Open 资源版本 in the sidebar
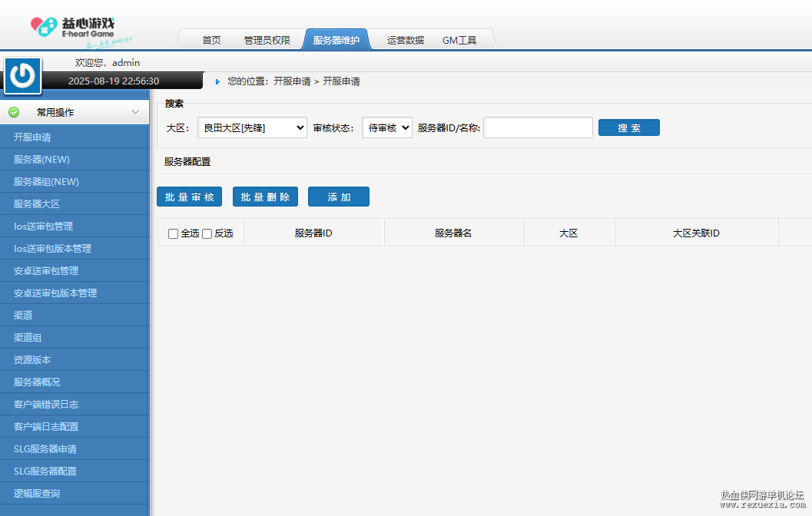The width and height of the screenshot is (812, 516). pos(75,359)
